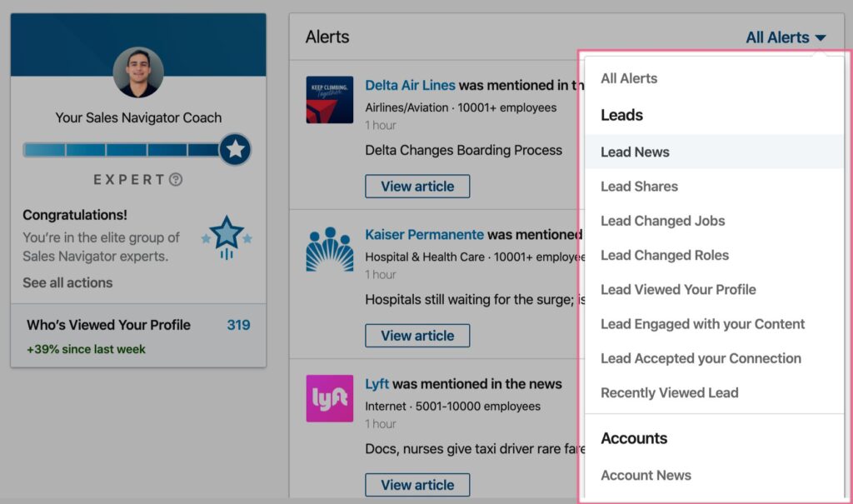853x504 pixels.
Task: Click the Expert star badge icon
Action: [x=235, y=149]
